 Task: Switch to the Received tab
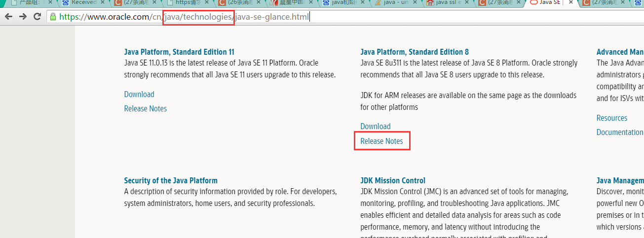click(x=83, y=2)
